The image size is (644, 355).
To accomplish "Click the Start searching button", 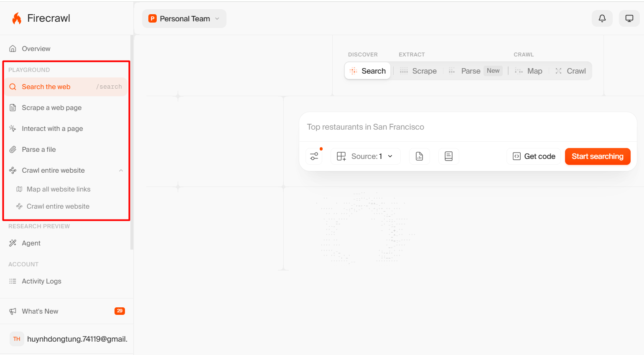I will pos(598,156).
